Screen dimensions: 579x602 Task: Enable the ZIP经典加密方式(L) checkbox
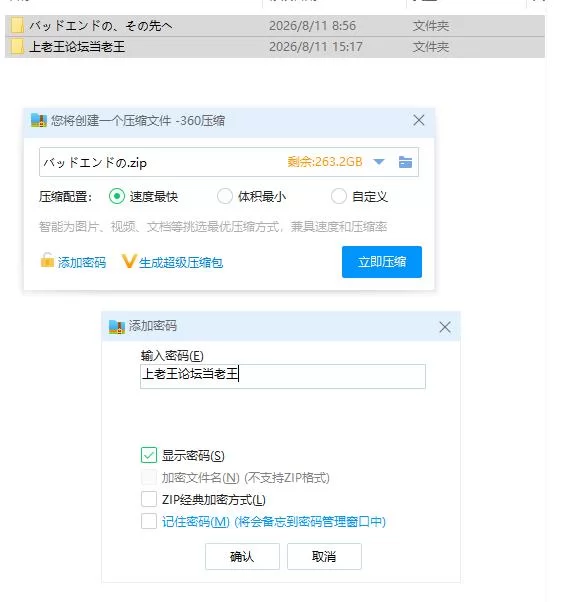[149, 499]
